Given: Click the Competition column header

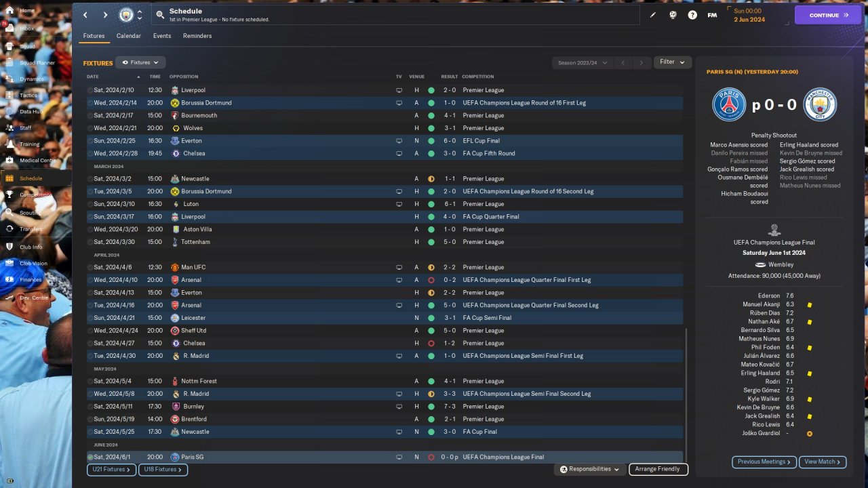Looking at the screenshot, I should point(478,77).
